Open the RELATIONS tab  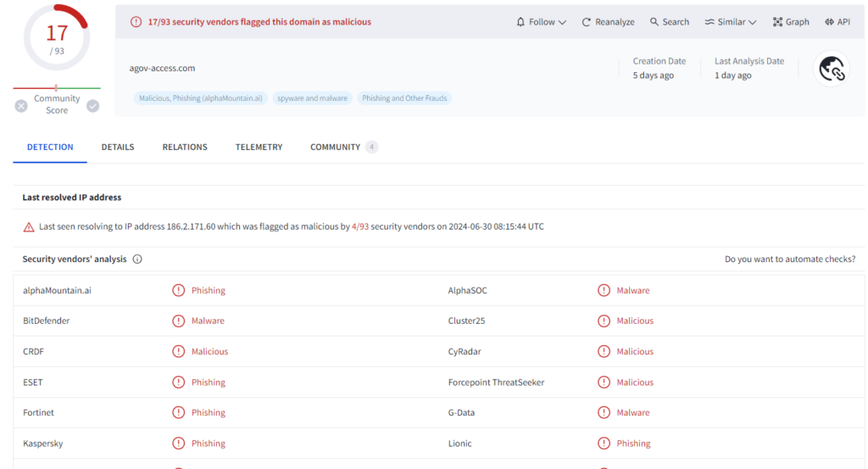[185, 148]
